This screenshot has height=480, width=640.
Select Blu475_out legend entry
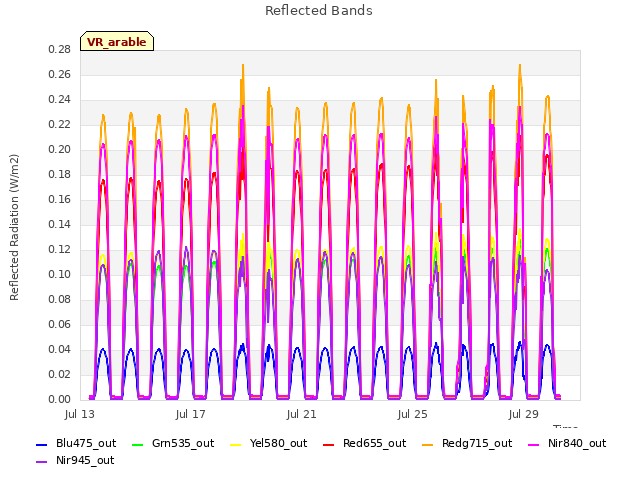[76, 443]
